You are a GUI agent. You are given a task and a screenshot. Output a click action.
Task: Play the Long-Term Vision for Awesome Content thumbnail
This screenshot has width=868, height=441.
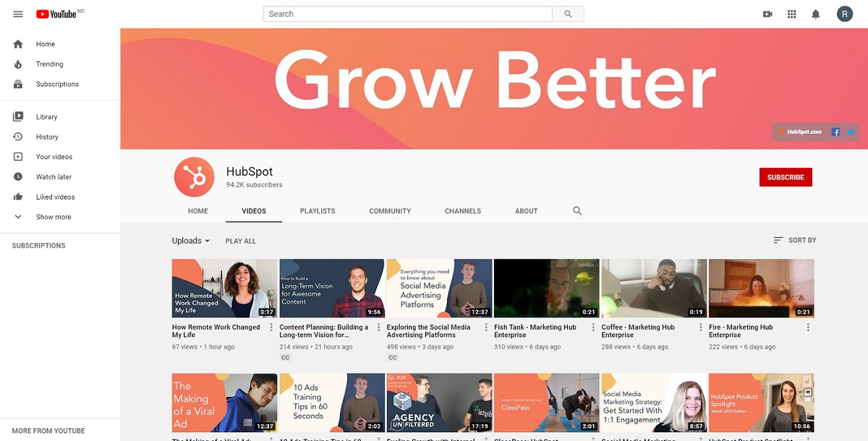[332, 288]
